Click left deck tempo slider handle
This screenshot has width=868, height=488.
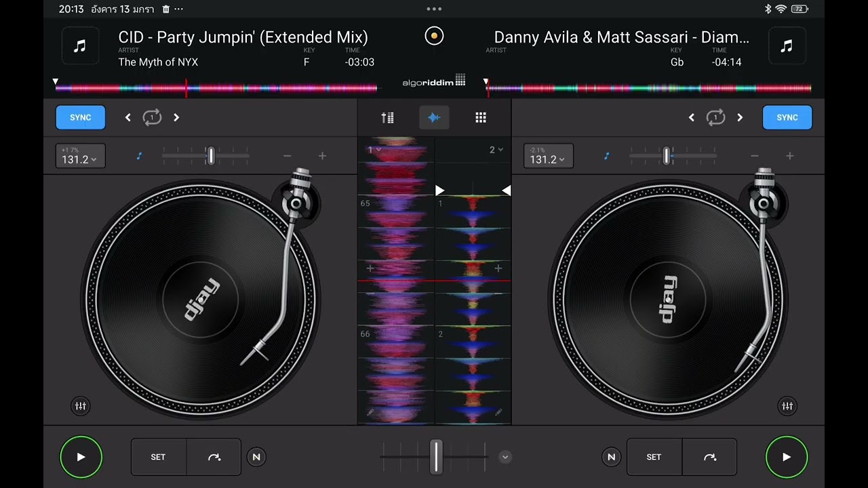tap(211, 156)
